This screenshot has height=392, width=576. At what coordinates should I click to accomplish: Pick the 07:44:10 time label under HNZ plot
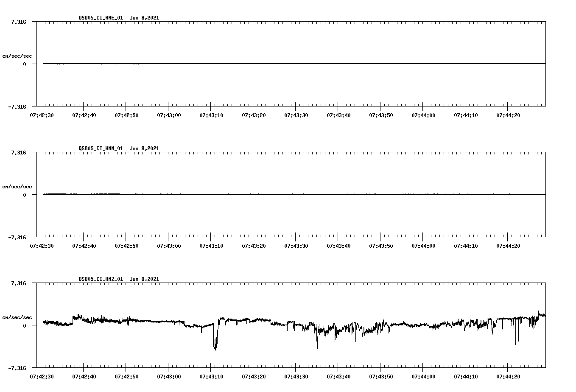click(466, 376)
